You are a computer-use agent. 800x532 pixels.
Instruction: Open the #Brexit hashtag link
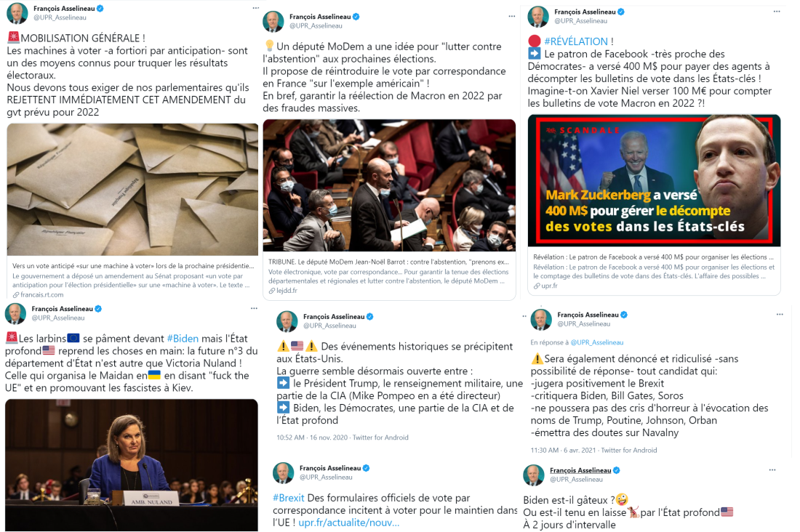coord(288,498)
